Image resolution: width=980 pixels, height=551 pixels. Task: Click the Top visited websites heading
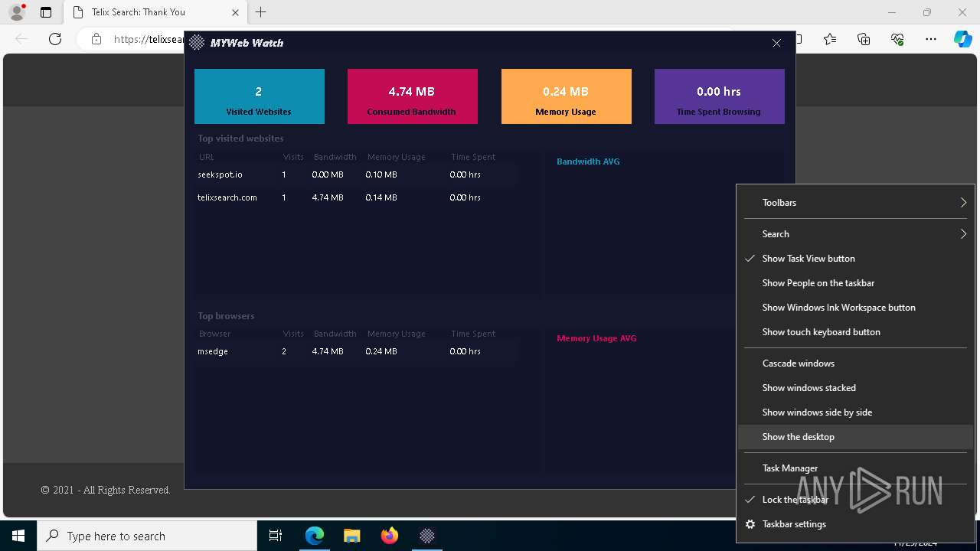coord(240,139)
